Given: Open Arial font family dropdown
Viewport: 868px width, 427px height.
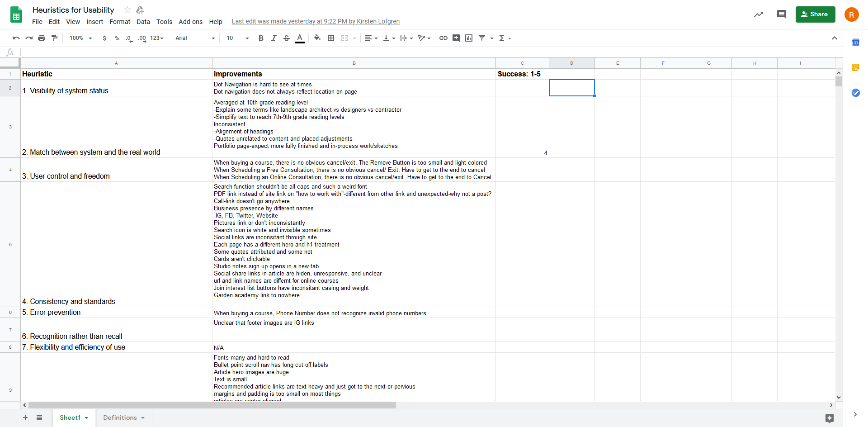Looking at the screenshot, I should coord(195,38).
